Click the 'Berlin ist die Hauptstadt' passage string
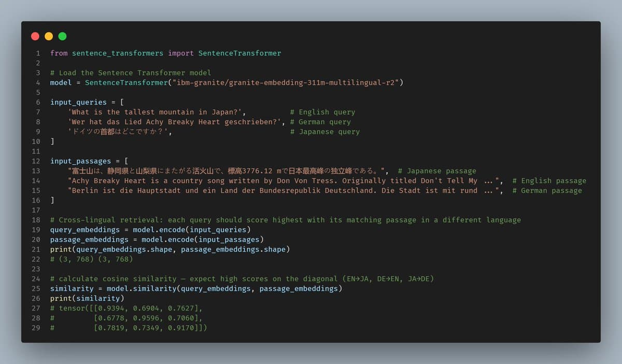 (285, 191)
